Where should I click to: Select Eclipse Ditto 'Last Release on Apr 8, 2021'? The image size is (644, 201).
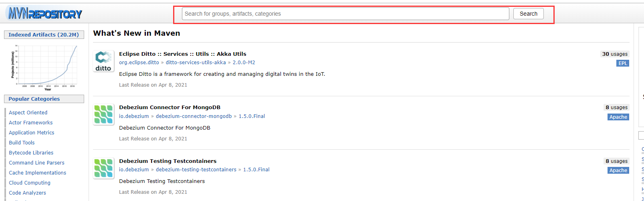pyautogui.click(x=153, y=85)
